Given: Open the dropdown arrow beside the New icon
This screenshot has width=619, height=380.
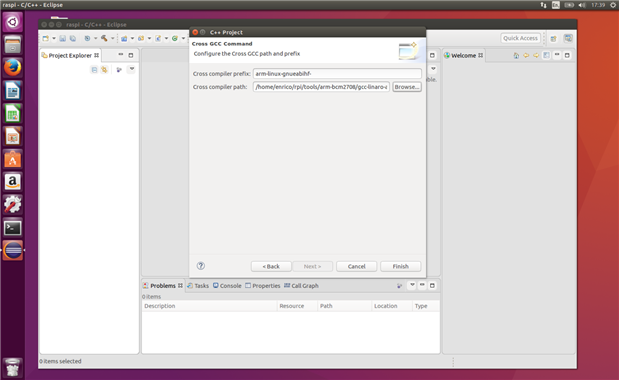Looking at the screenshot, I should [54, 38].
